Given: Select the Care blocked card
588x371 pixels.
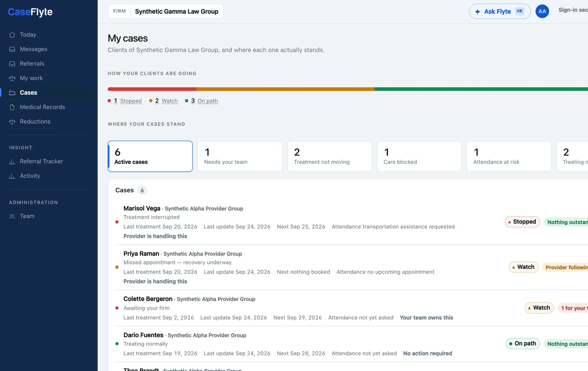Looking at the screenshot, I should tap(419, 156).
